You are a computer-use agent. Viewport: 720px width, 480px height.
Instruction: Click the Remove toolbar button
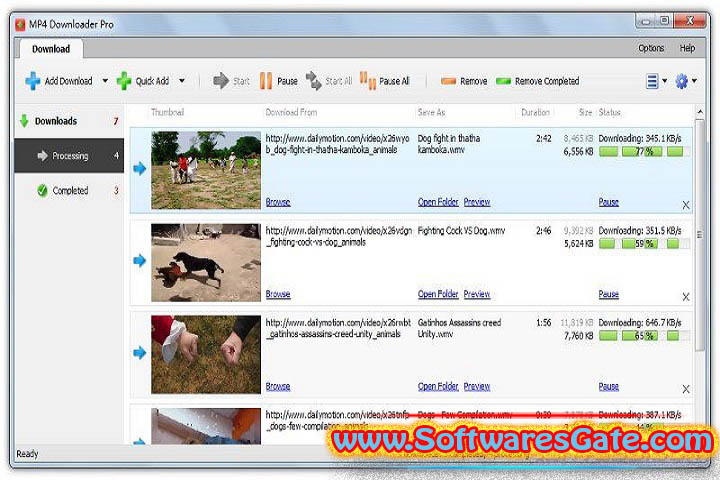464,81
